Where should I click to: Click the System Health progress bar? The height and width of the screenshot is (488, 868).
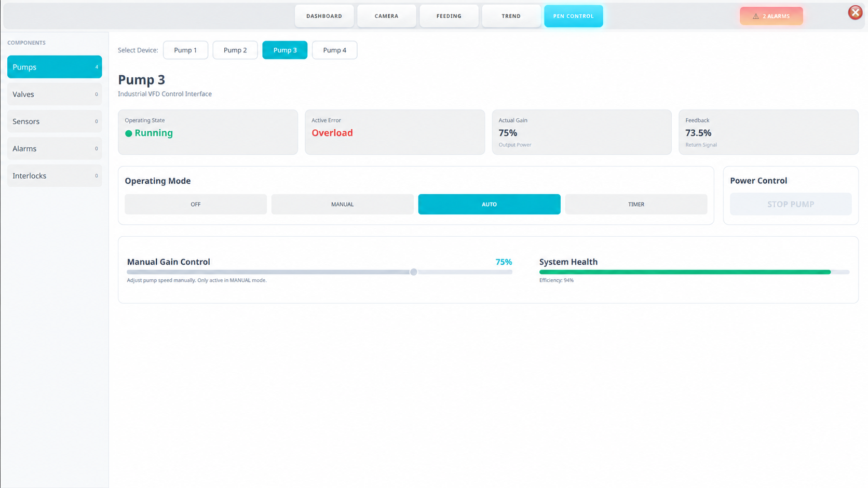[694, 272]
